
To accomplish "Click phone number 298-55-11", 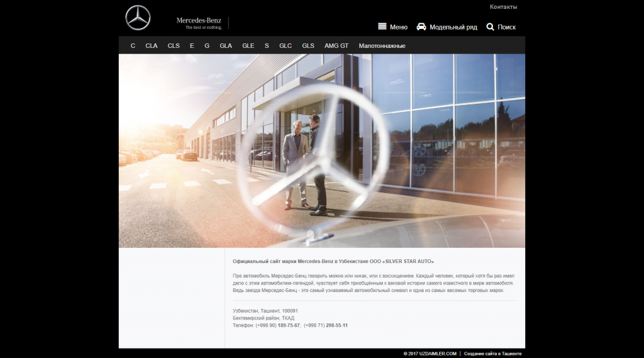I will tap(336, 325).
